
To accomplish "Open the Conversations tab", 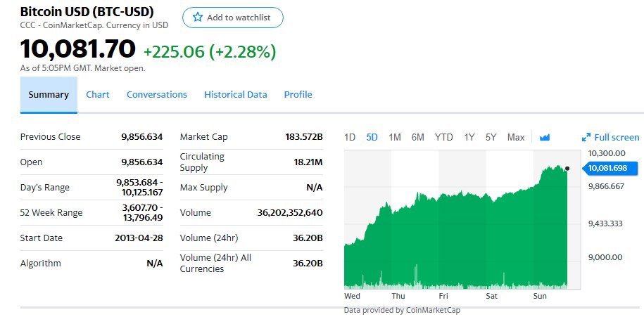I will pyautogui.click(x=157, y=95).
